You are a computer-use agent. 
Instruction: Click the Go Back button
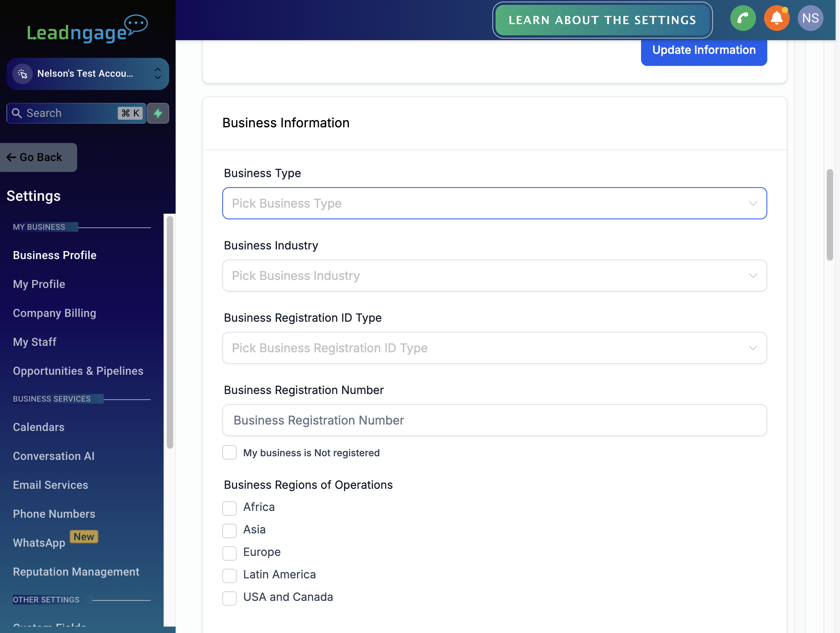pyautogui.click(x=38, y=157)
